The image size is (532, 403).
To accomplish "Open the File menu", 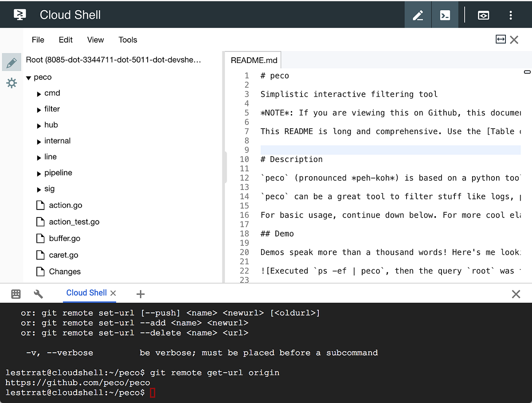I will coord(38,40).
